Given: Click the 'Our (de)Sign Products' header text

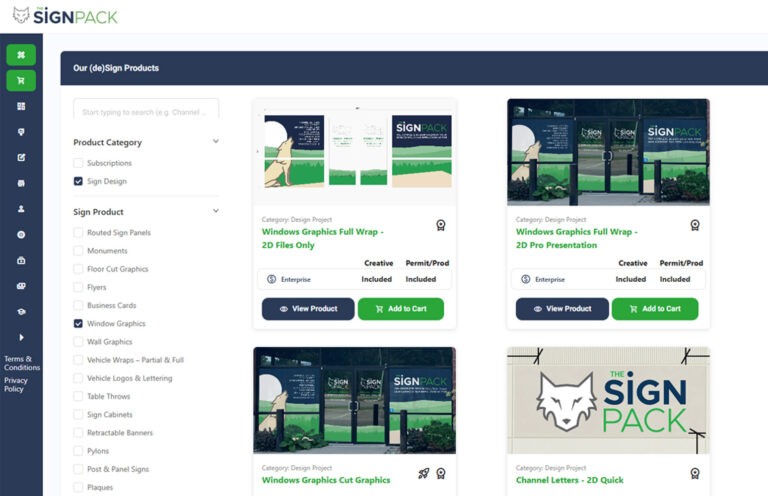Looking at the screenshot, I should [116, 68].
